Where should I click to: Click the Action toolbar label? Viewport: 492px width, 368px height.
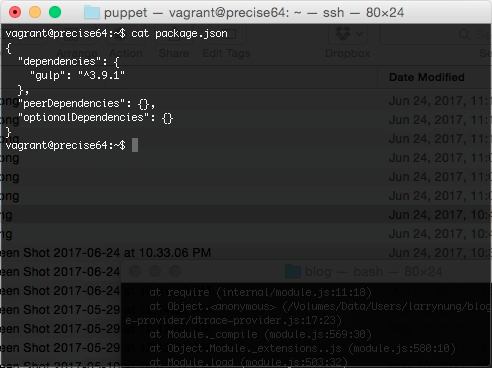coord(126,53)
